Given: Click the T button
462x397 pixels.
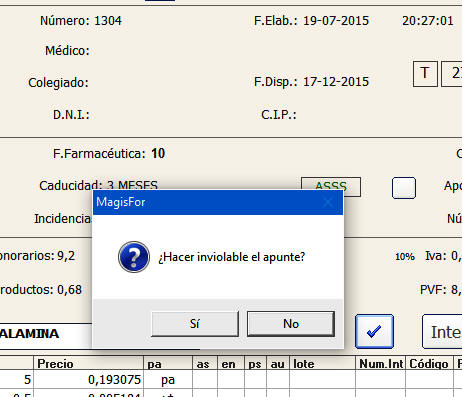Looking at the screenshot, I should (425, 74).
